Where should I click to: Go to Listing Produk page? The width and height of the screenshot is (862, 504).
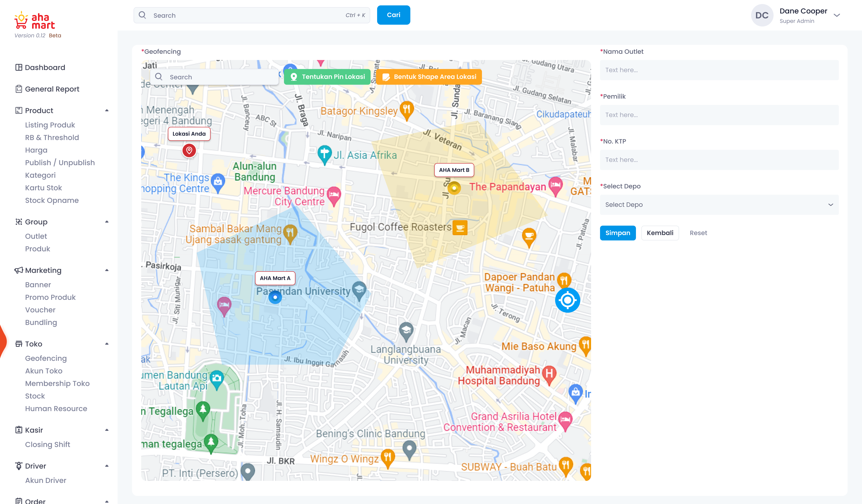pos(50,125)
